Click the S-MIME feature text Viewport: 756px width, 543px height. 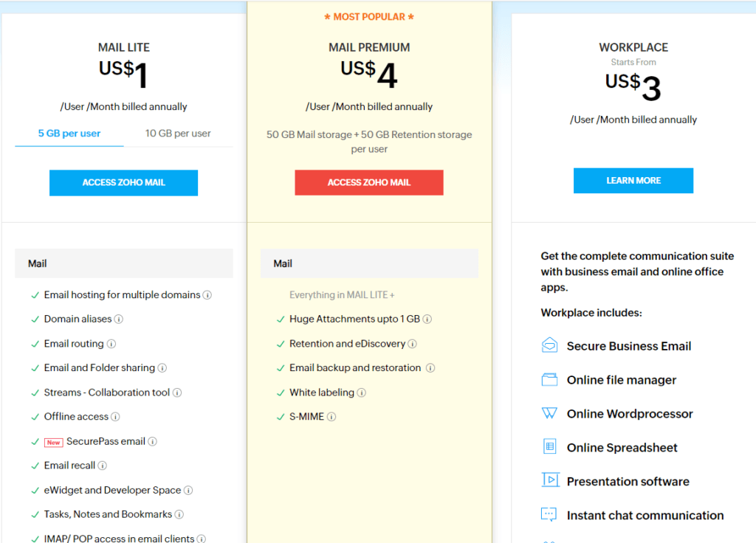pos(306,417)
